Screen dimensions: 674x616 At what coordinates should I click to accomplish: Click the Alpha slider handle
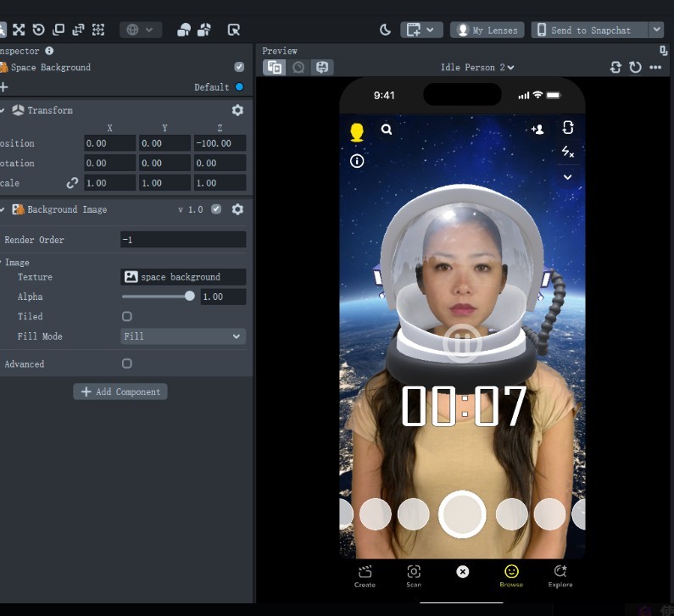coord(190,296)
